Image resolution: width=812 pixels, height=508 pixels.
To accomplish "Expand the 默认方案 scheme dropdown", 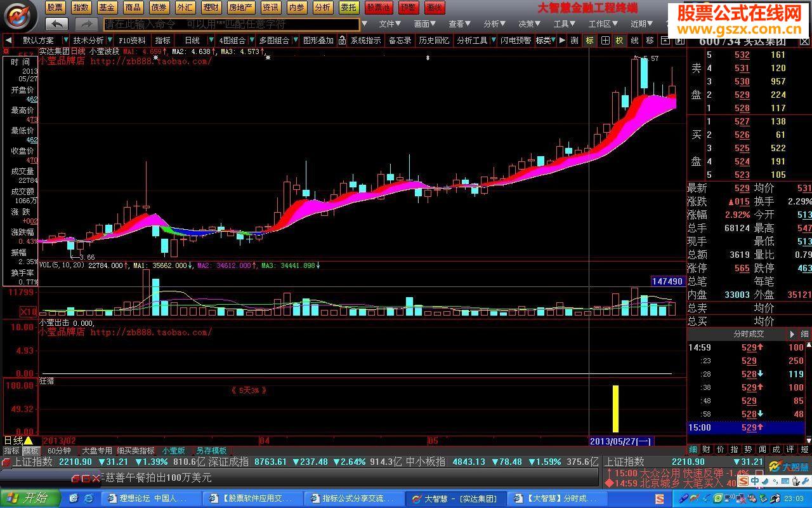I will pos(65,40).
